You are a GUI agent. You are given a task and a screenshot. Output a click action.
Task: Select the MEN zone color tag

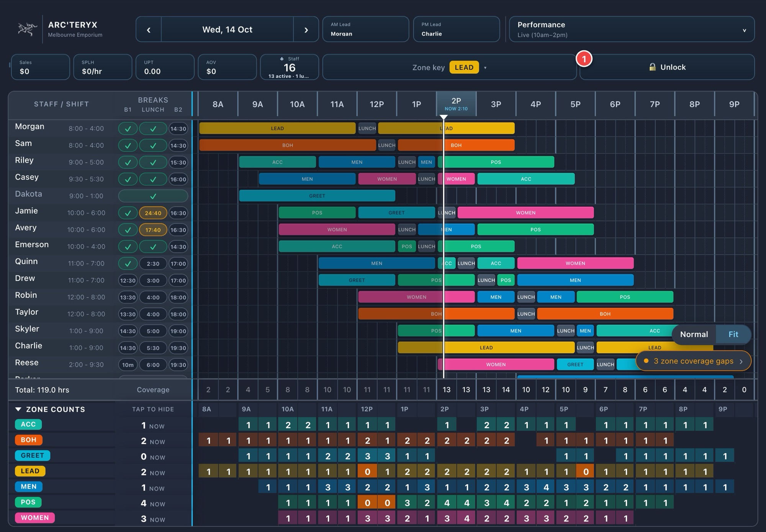coord(29,486)
